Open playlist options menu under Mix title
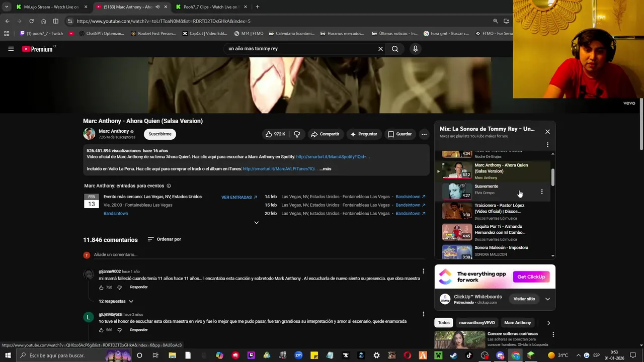Screen dimensions: 644x362 click(x=547, y=145)
